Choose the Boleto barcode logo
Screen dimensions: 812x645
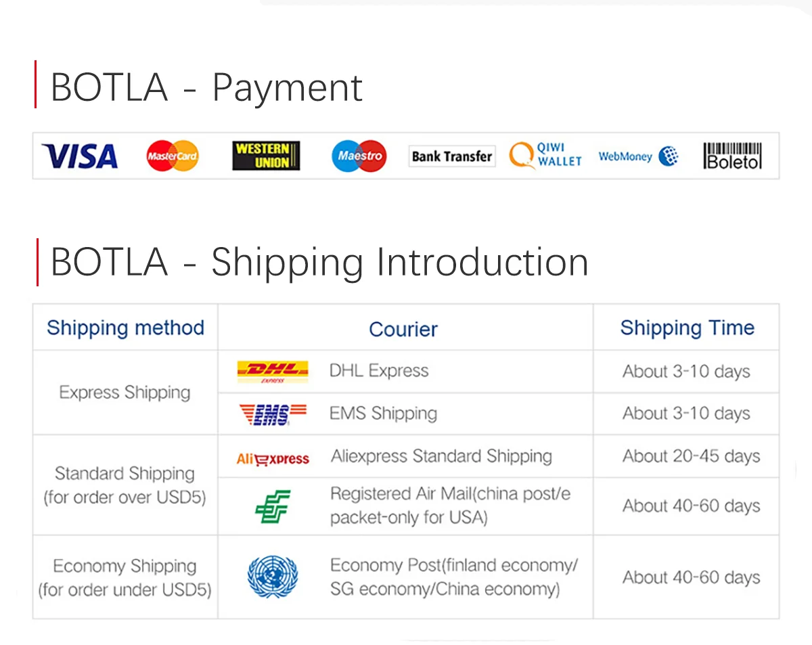733,156
